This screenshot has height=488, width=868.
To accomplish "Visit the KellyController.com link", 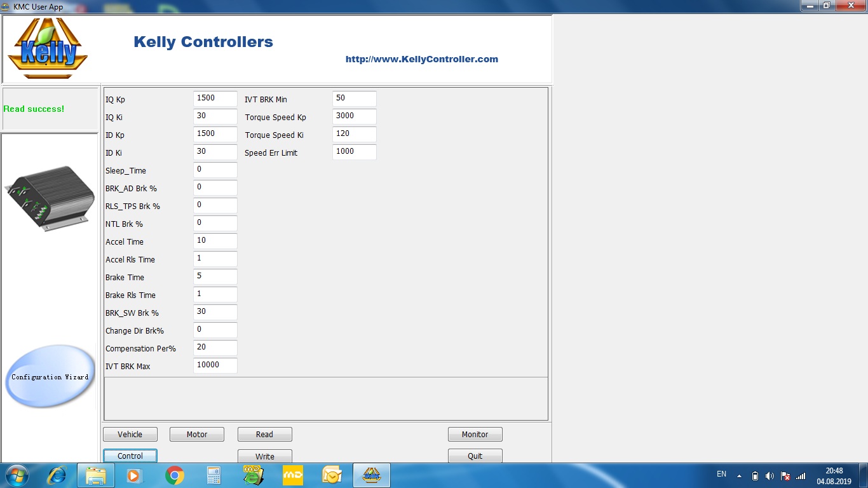I will point(421,59).
